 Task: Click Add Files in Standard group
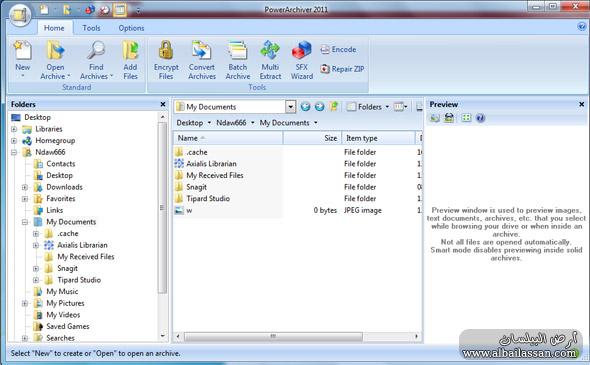130,60
